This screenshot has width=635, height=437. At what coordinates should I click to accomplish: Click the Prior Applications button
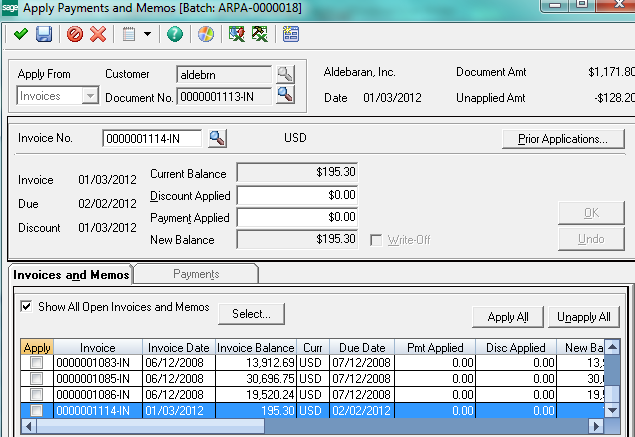(563, 139)
